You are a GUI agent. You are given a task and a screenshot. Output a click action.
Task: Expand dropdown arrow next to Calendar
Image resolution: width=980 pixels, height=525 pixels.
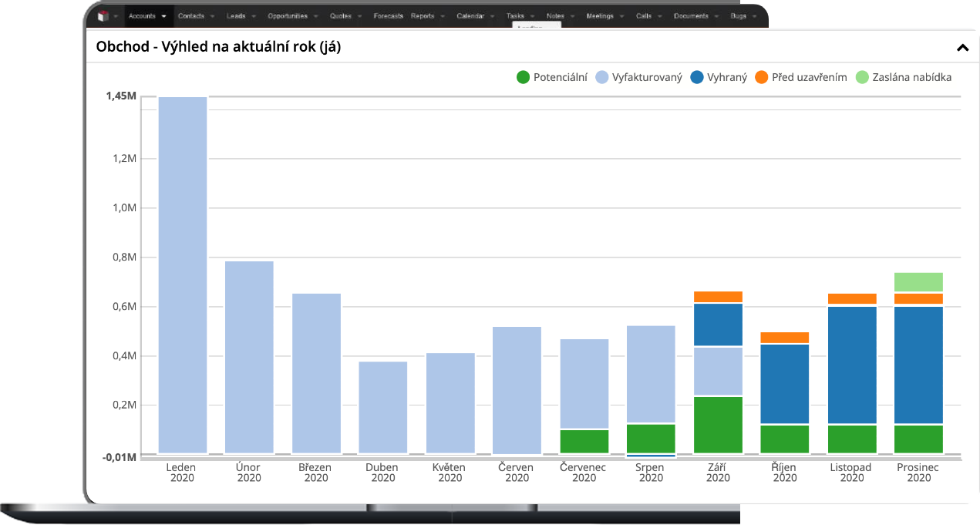[x=492, y=16]
